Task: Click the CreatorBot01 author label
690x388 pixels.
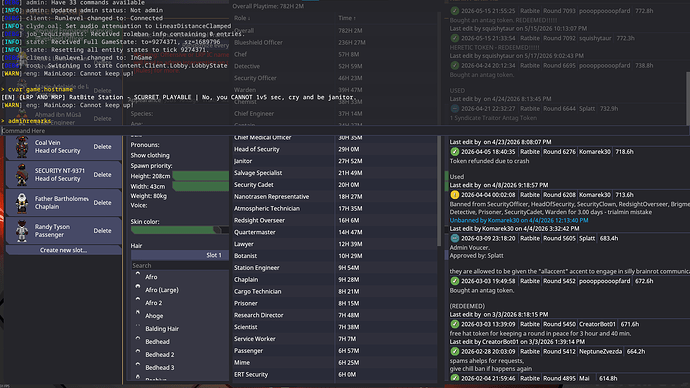Action: (597, 324)
